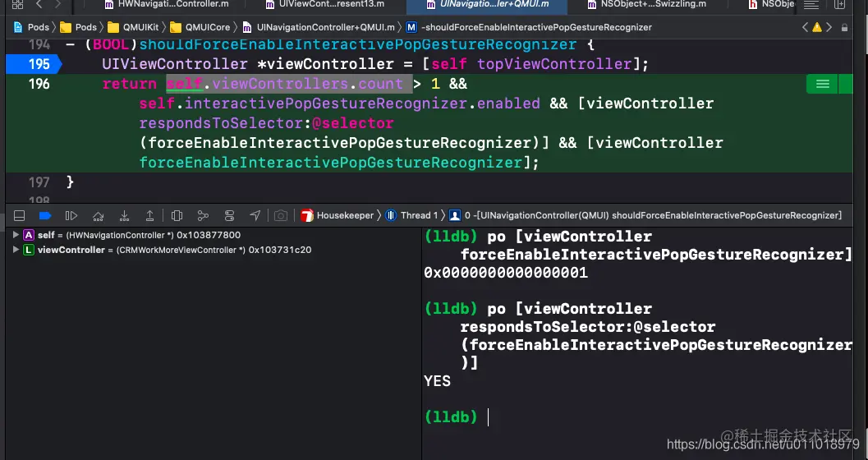This screenshot has width=868, height=460.
Task: Expand the viewController variable disclosure triangle
Action: click(16, 251)
